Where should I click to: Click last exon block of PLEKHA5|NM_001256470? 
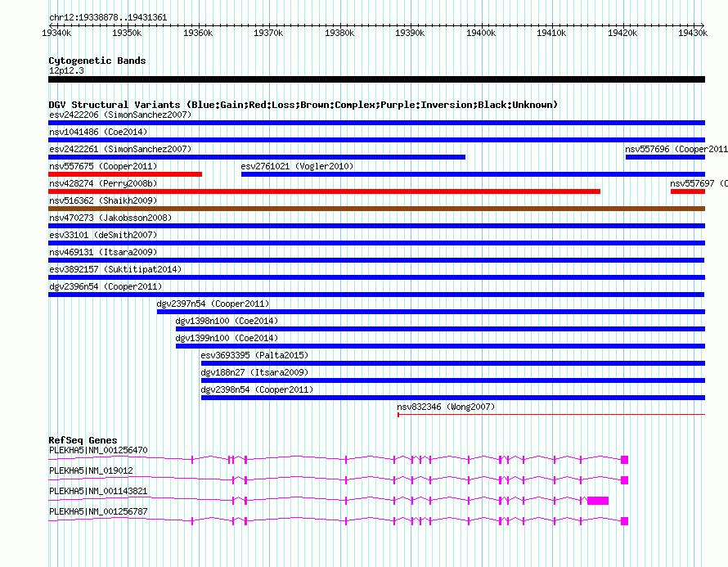[624, 460]
